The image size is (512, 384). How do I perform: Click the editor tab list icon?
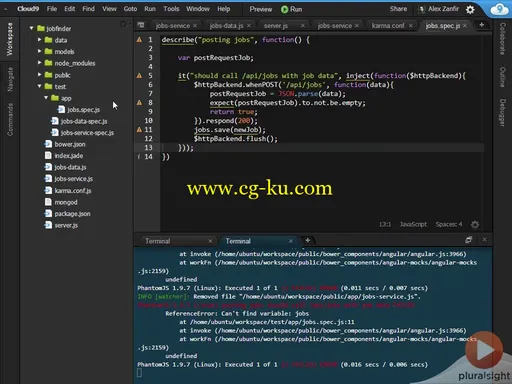click(x=141, y=25)
